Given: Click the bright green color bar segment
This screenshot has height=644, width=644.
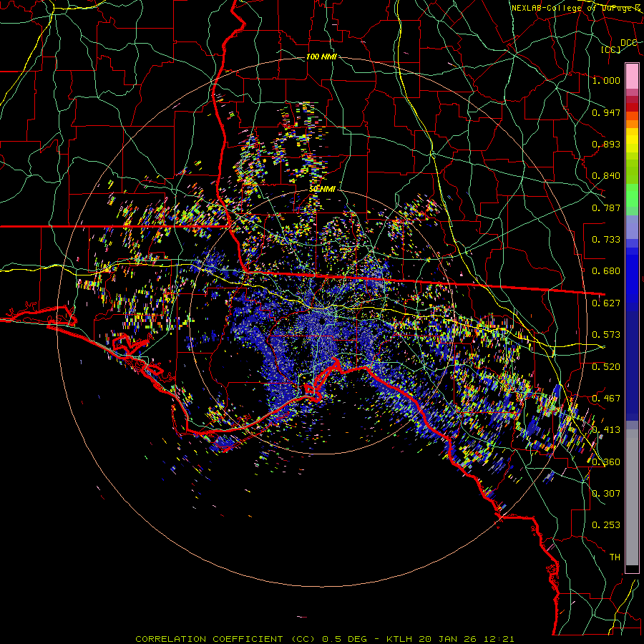Looking at the screenshot, I should 632,195.
